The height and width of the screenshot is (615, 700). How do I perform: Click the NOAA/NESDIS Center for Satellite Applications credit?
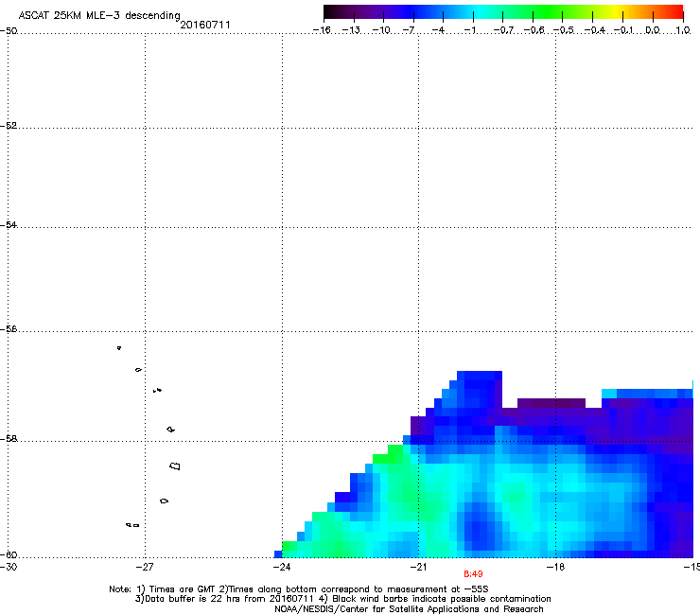[409, 609]
